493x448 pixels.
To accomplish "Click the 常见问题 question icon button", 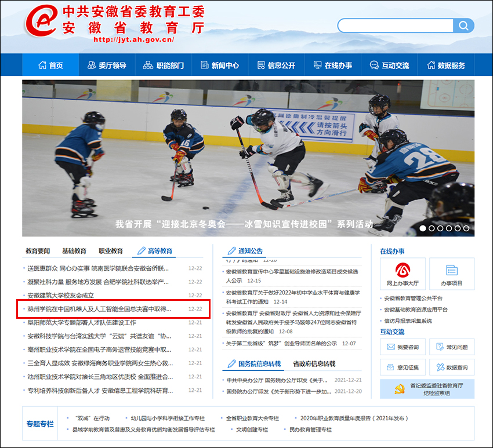I will pos(452,347).
